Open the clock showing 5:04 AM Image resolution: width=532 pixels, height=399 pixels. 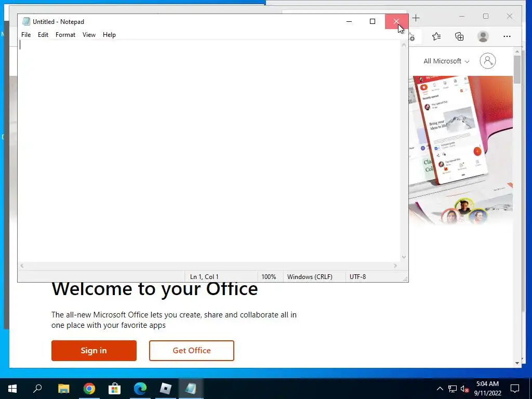(x=487, y=389)
